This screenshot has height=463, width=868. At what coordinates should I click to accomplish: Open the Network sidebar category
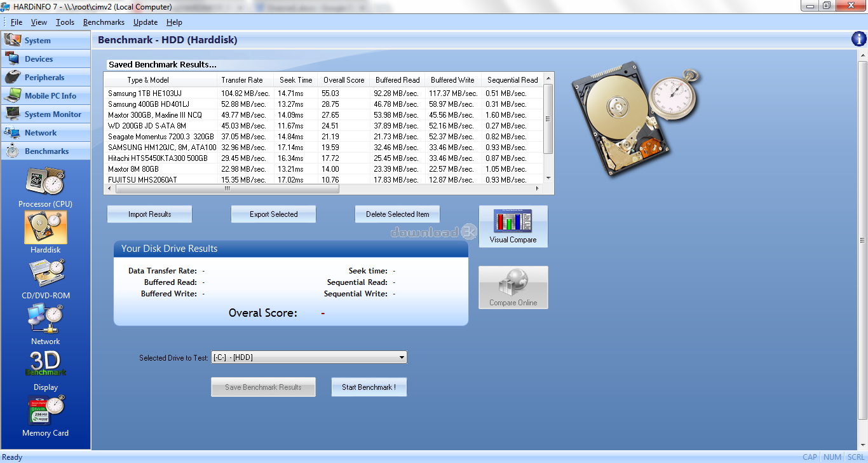tap(46, 133)
